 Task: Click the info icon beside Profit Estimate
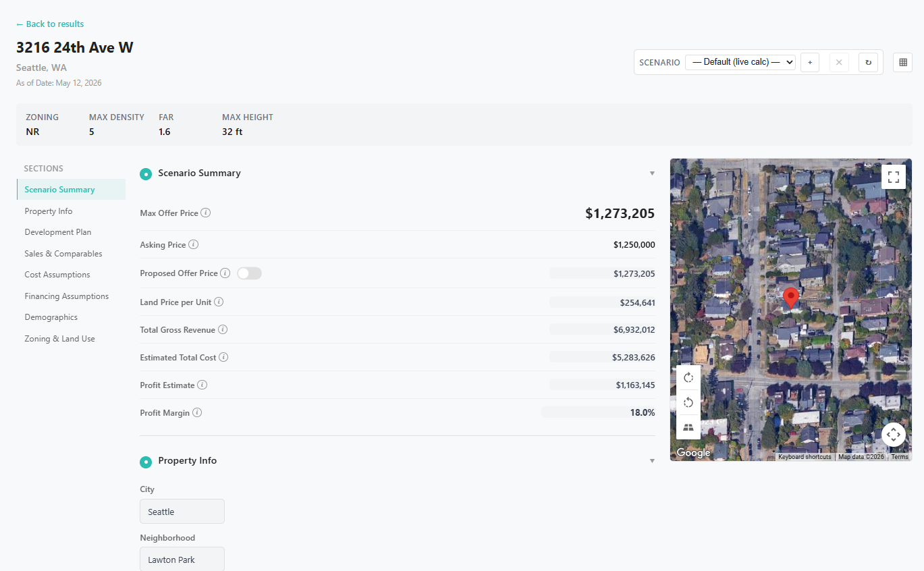[x=202, y=385]
